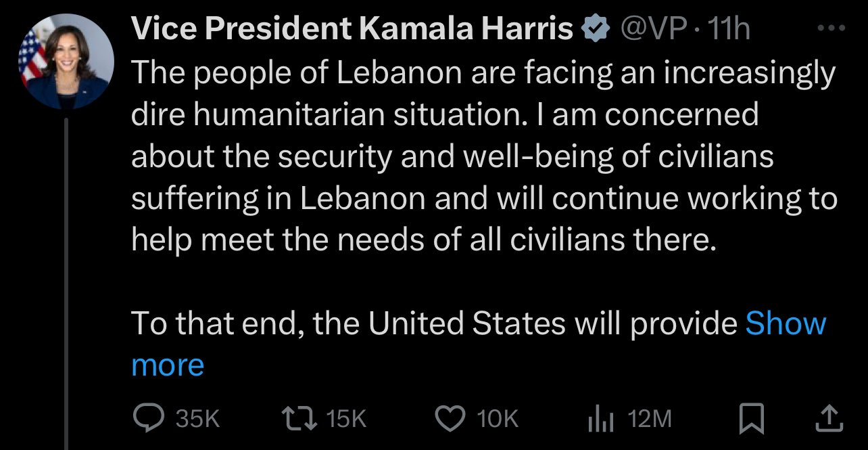Like the post with the heart icon
868x450 pixels.
tap(451, 419)
